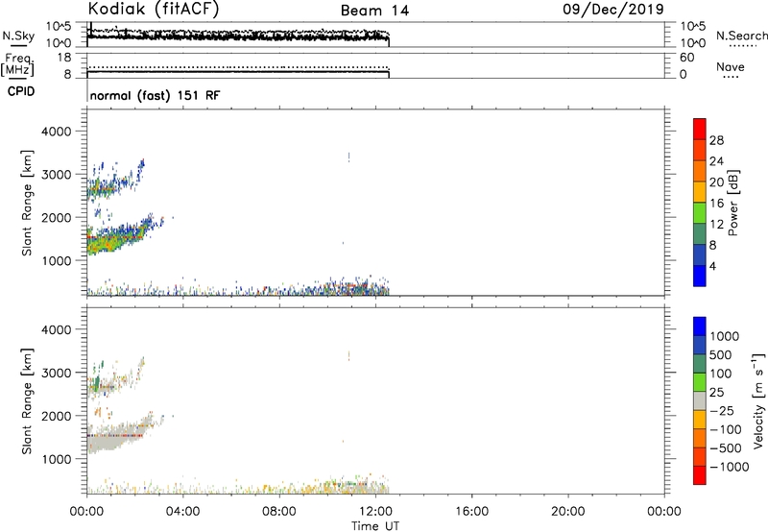Click the 'Time UT' axis label

pyautogui.click(x=375, y=526)
